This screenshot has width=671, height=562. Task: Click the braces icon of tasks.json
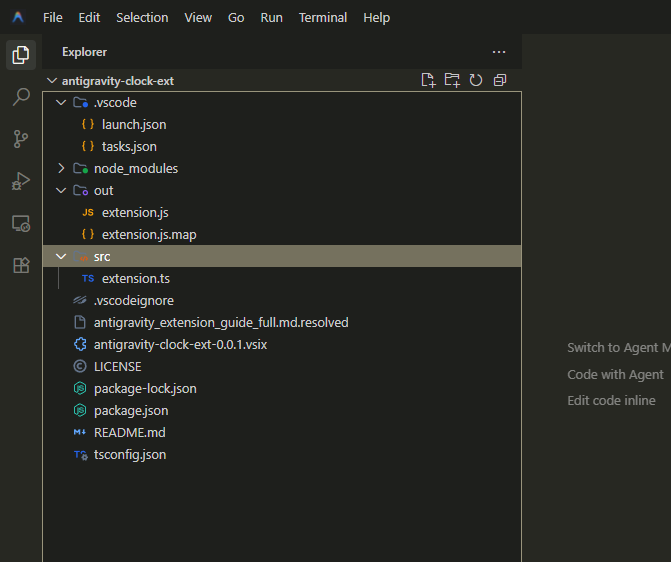pyautogui.click(x=88, y=146)
